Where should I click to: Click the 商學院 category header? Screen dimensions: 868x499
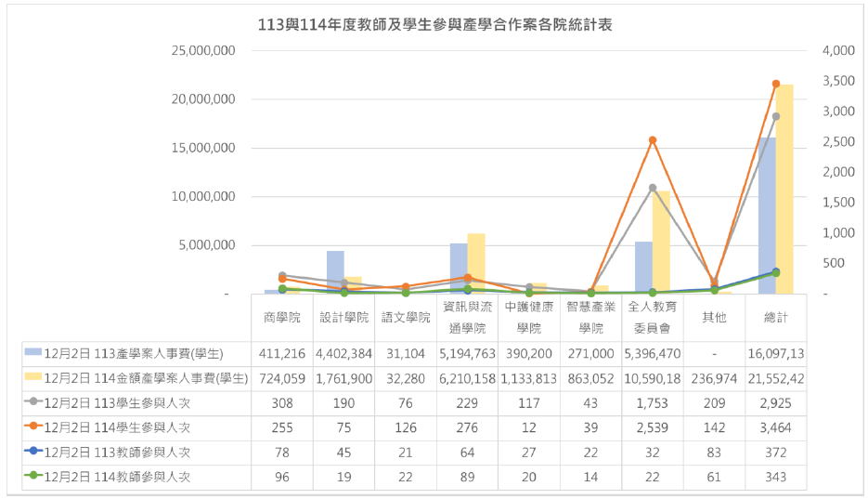click(x=282, y=318)
